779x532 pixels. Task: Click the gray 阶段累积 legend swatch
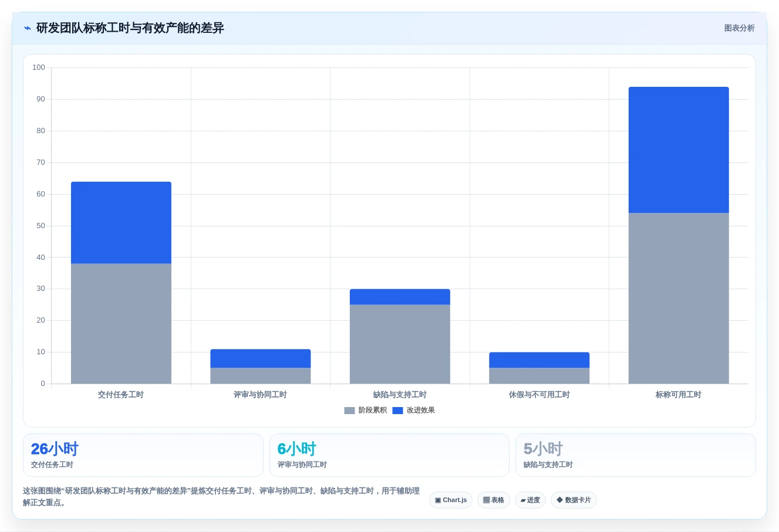click(349, 411)
